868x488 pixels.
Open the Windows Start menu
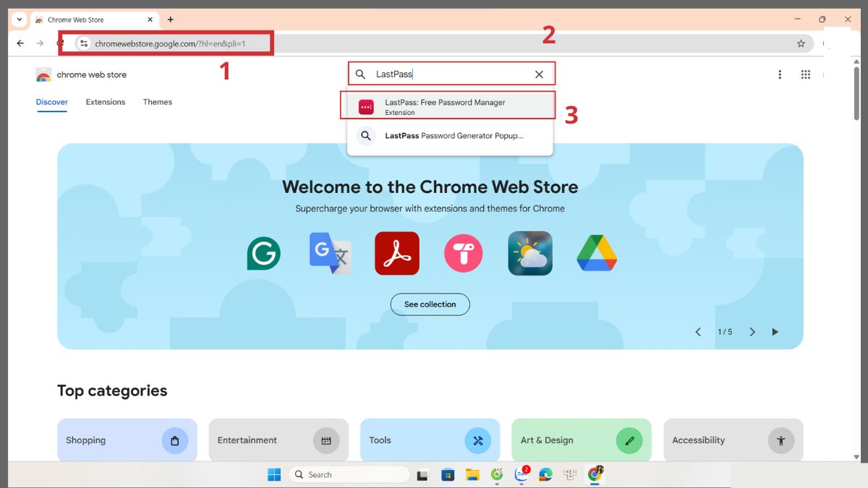[274, 475]
